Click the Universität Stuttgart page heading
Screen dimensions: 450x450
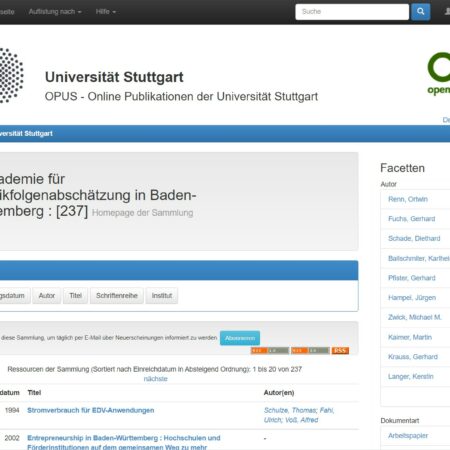coord(114,77)
